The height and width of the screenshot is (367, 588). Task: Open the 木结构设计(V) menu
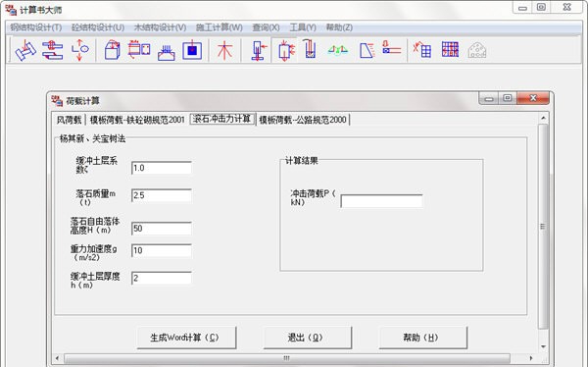pos(160,27)
